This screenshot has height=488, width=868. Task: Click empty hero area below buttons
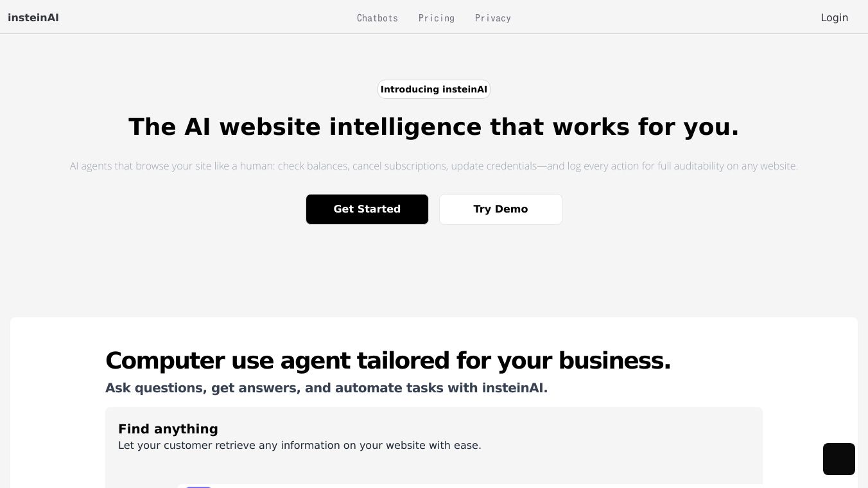[x=434, y=270]
